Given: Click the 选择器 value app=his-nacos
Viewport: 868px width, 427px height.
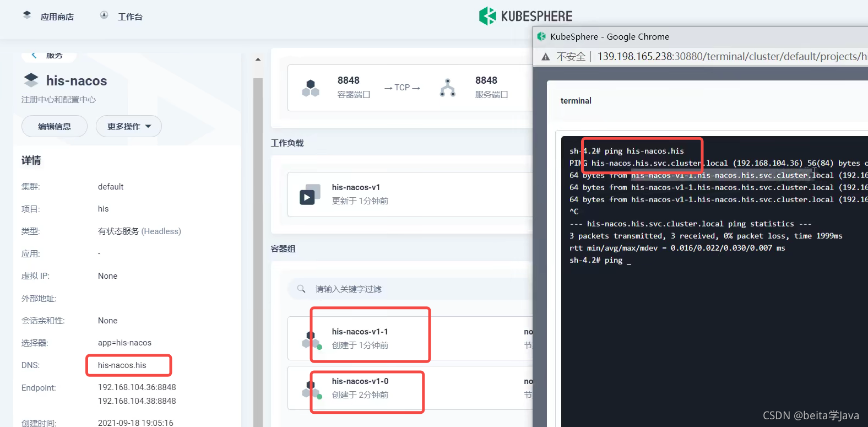Looking at the screenshot, I should (124, 343).
